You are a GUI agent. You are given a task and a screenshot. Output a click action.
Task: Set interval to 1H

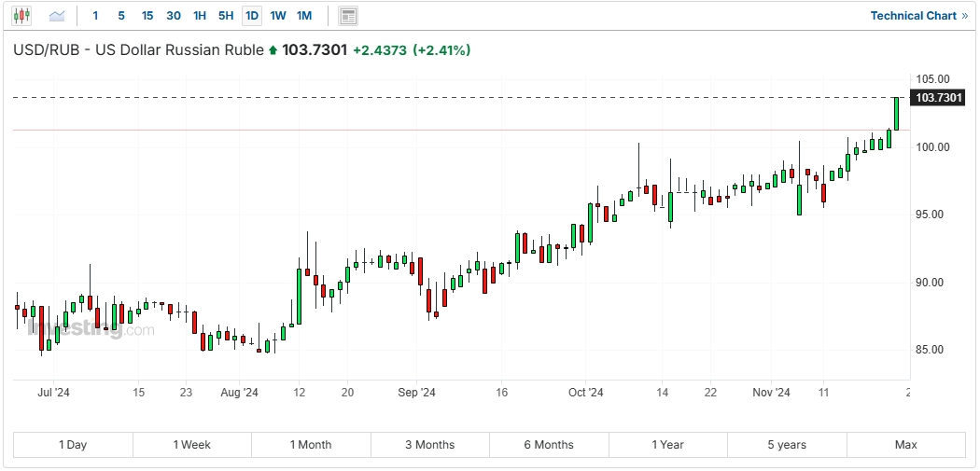[200, 16]
